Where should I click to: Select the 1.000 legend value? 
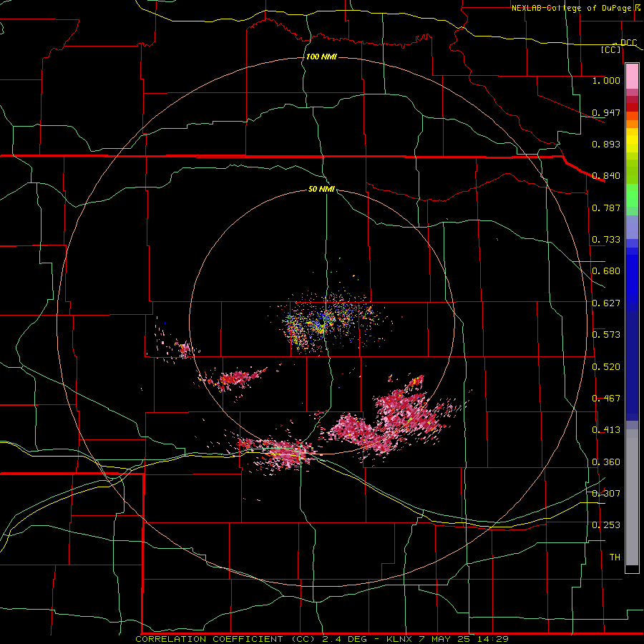pyautogui.click(x=606, y=80)
